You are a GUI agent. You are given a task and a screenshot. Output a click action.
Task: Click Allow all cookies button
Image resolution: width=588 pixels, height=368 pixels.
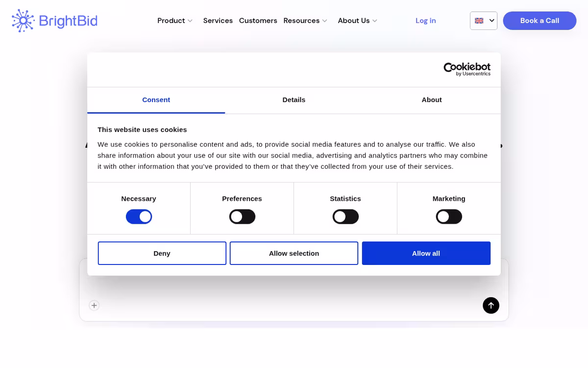[x=426, y=253]
